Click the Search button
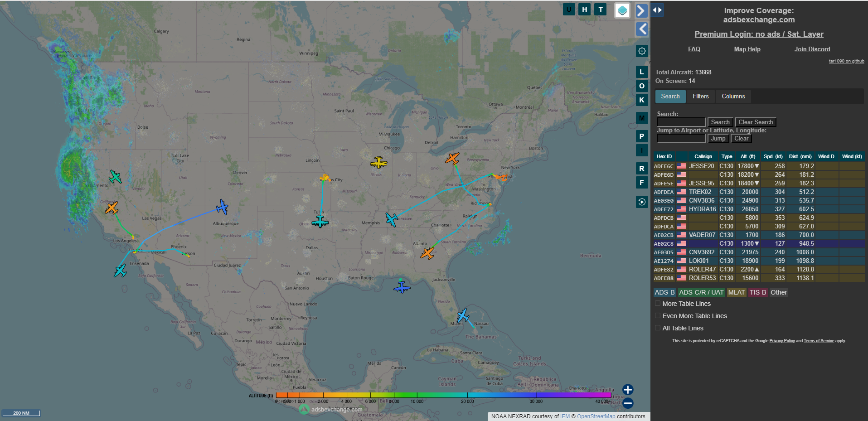Screen dimensions: 868x421 (720, 122)
